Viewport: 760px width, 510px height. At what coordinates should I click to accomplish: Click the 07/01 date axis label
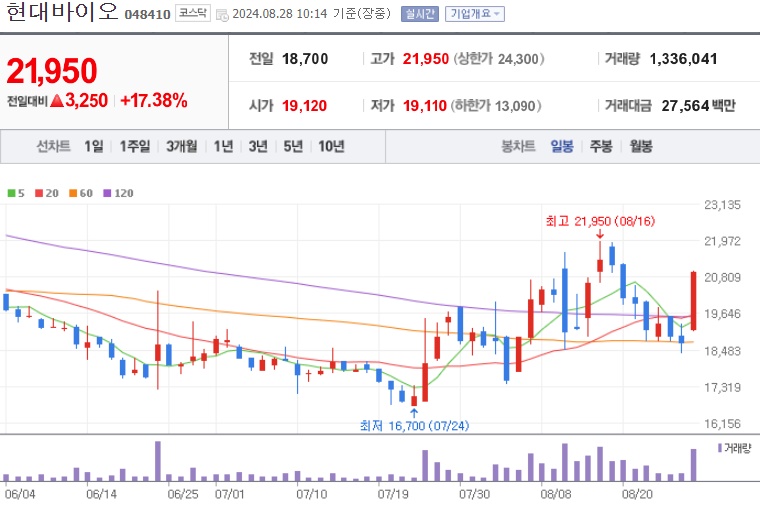(229, 494)
